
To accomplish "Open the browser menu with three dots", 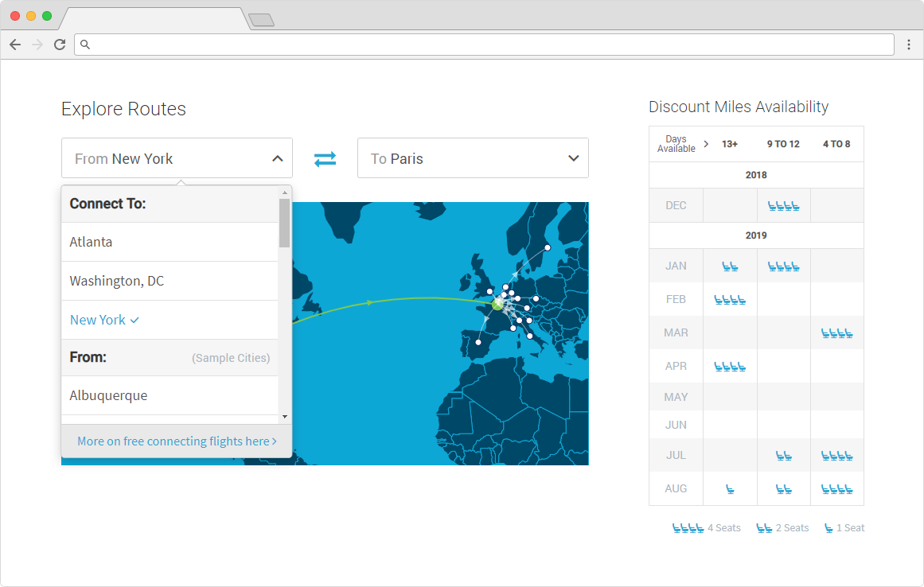I will click(909, 45).
